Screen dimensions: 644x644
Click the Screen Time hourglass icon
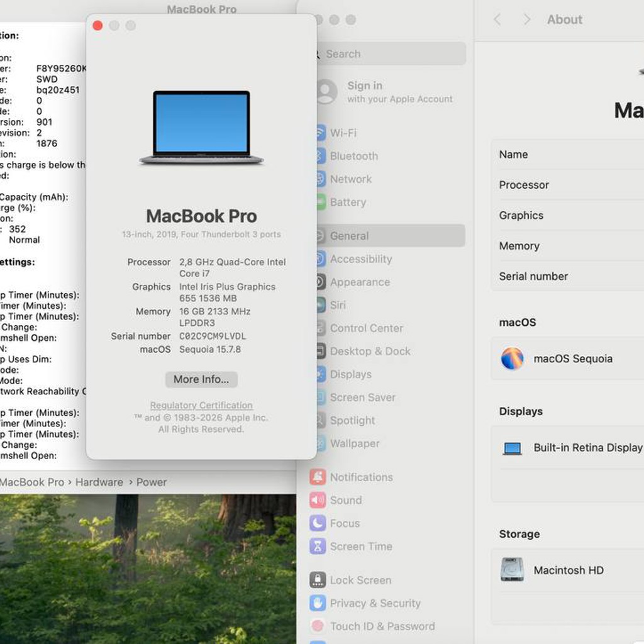(318, 547)
